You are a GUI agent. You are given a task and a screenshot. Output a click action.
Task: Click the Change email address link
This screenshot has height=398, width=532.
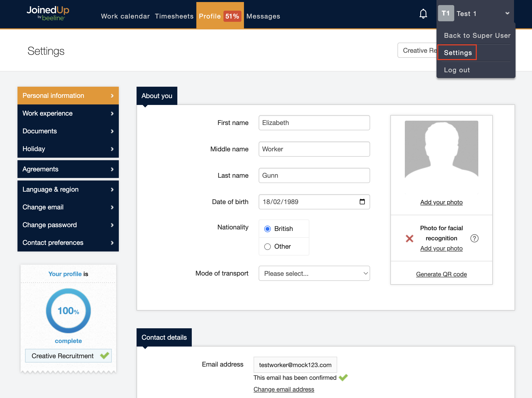[x=284, y=389]
